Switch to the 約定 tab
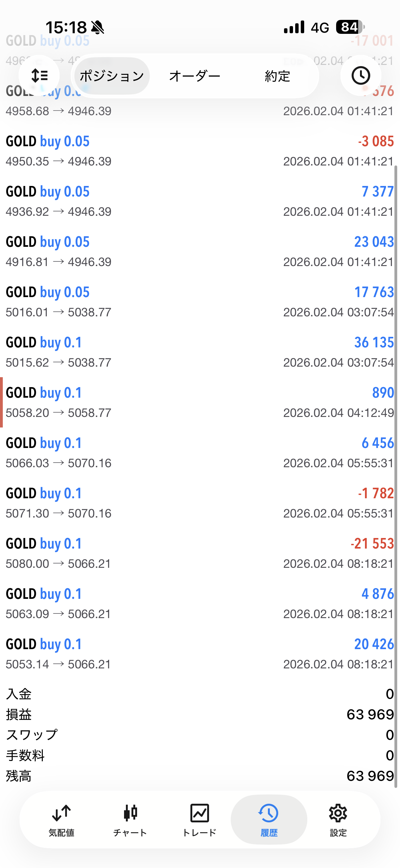This screenshot has width=400, height=868. pos(277,76)
